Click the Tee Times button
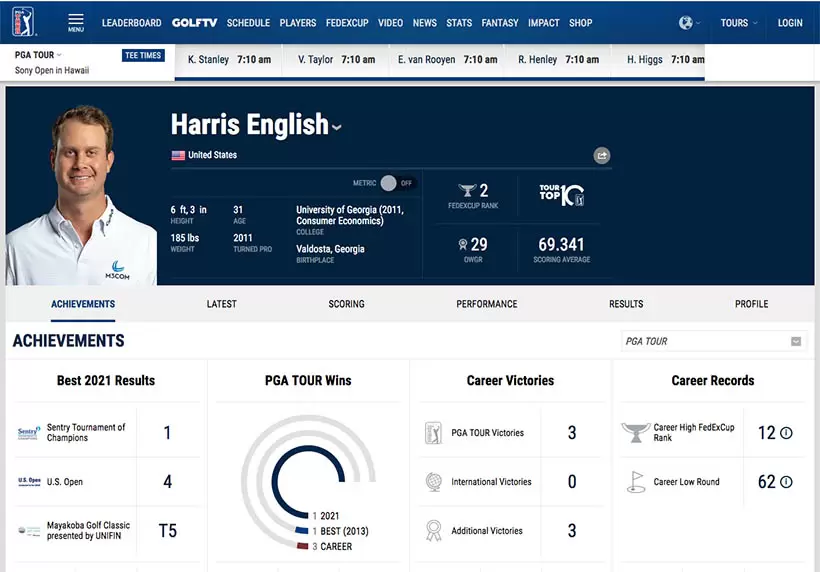Screen dimensions: 820x572 143,56
